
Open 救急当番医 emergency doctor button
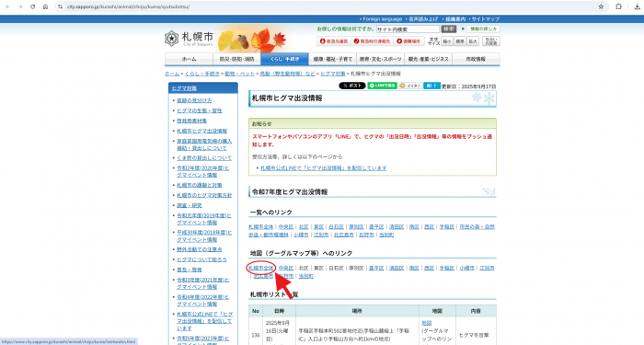pyautogui.click(x=334, y=41)
